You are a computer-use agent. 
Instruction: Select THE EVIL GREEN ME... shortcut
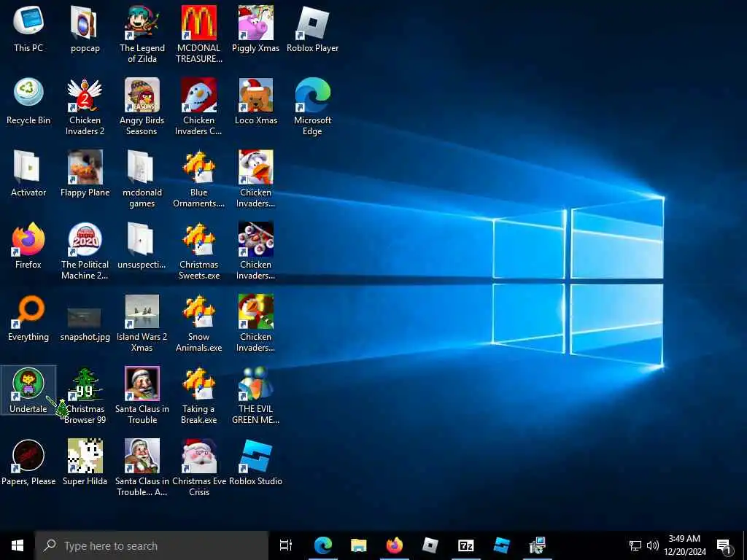256,395
